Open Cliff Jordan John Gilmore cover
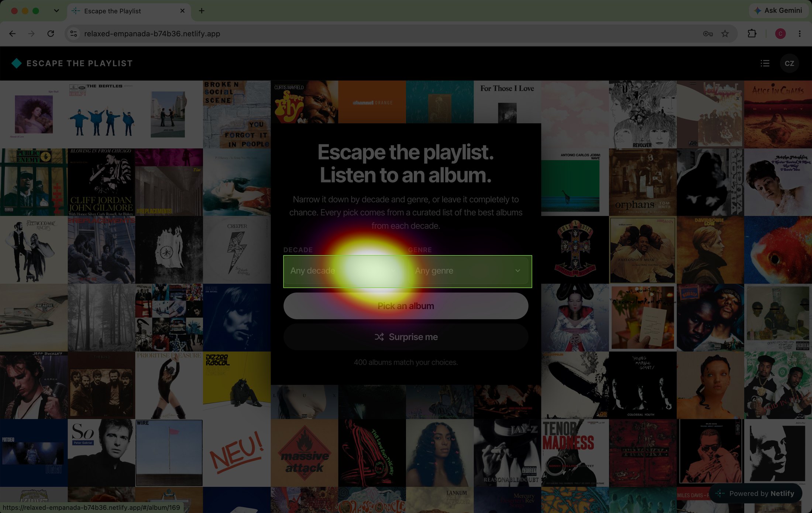The width and height of the screenshot is (812, 513). pyautogui.click(x=101, y=182)
